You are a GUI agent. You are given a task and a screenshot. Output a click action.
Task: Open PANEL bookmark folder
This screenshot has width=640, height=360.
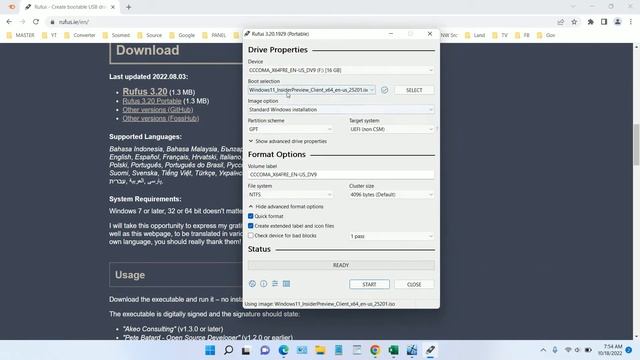214,35
